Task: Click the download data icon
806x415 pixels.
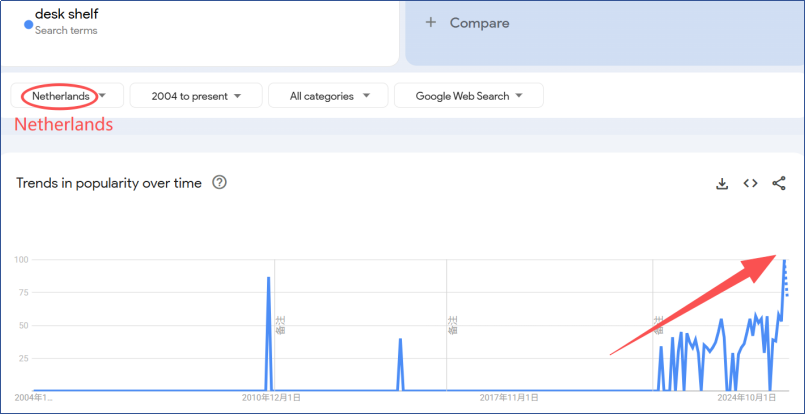Action: pyautogui.click(x=722, y=184)
